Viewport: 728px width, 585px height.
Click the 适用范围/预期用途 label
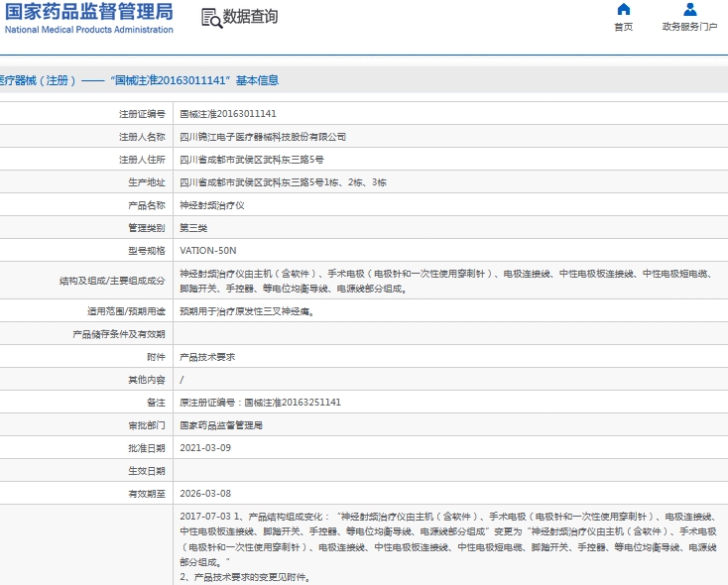coord(126,311)
